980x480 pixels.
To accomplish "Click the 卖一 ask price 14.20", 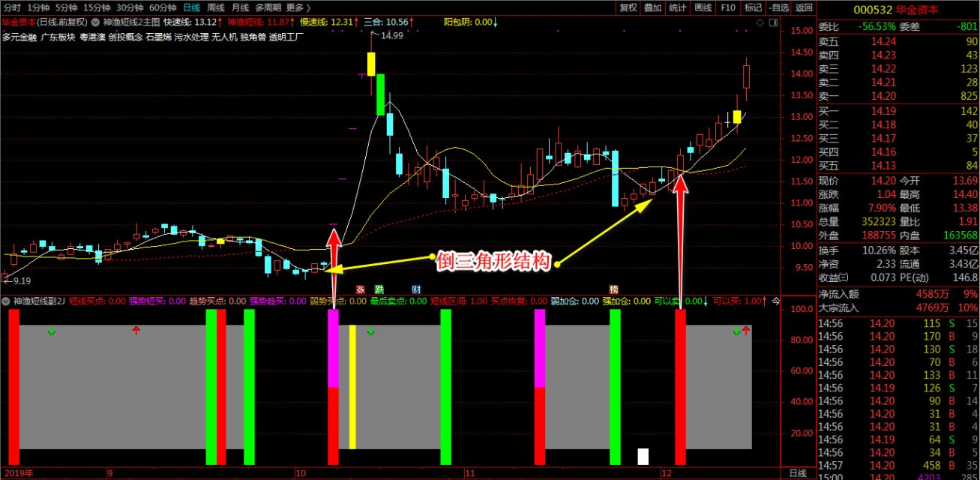I will (883, 96).
